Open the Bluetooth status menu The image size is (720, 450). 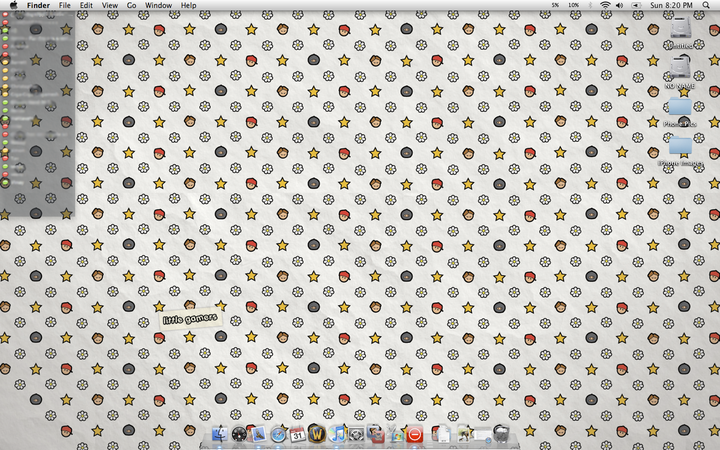click(590, 5)
